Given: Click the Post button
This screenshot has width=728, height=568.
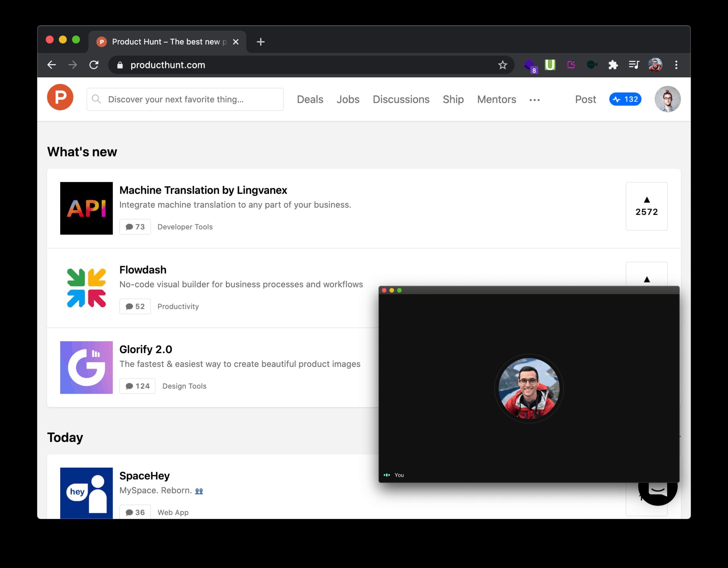Looking at the screenshot, I should (x=585, y=99).
